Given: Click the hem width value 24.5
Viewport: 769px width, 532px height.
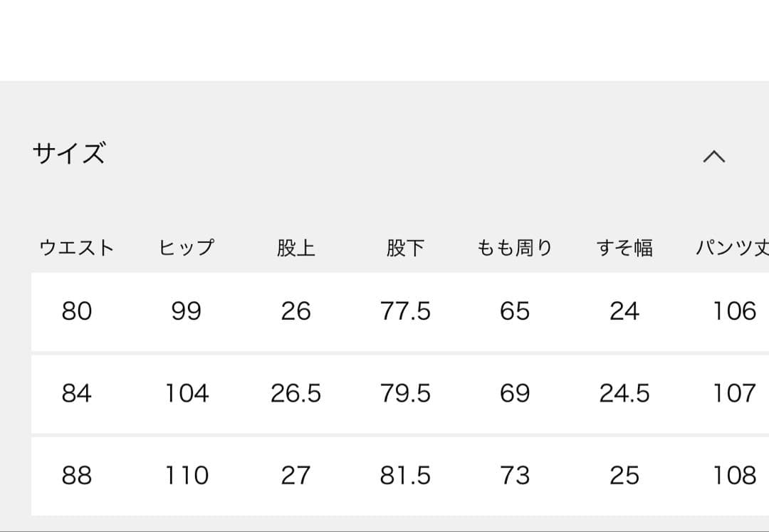Looking at the screenshot, I should (x=626, y=393).
